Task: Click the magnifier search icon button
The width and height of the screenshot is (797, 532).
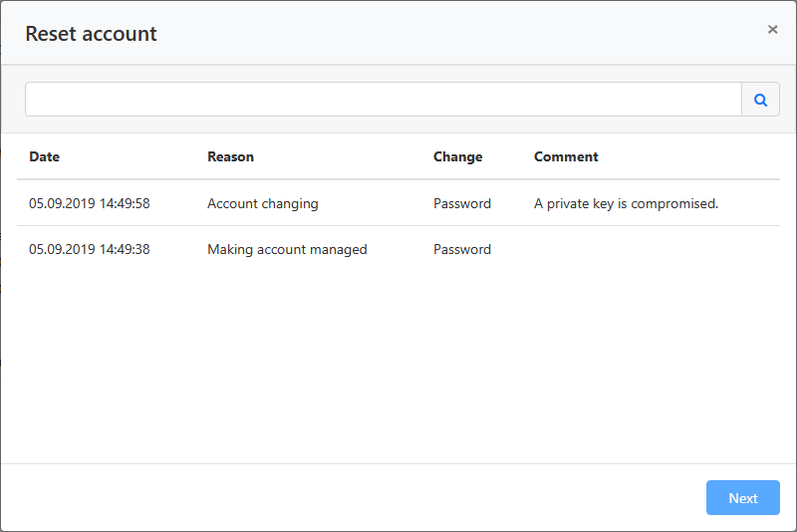Action: 760,100
